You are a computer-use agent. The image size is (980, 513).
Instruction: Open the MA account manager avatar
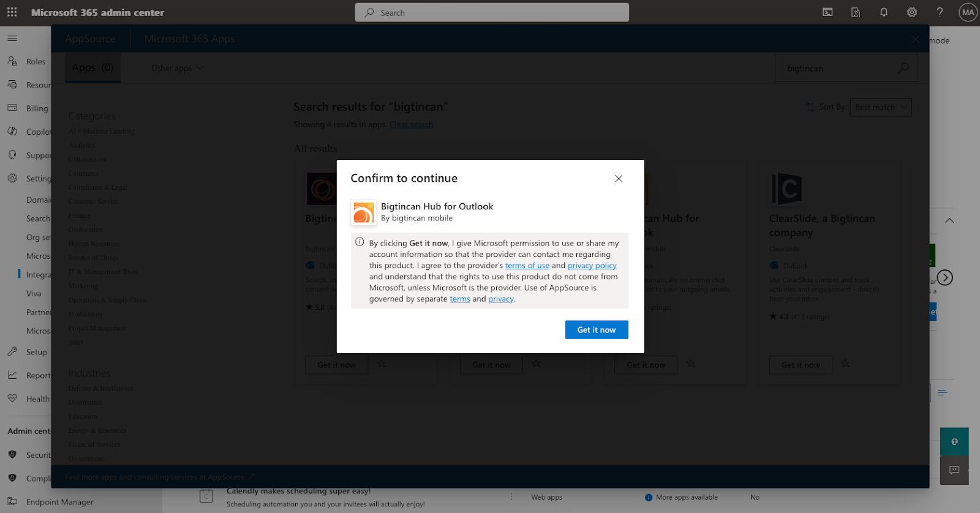(x=968, y=12)
